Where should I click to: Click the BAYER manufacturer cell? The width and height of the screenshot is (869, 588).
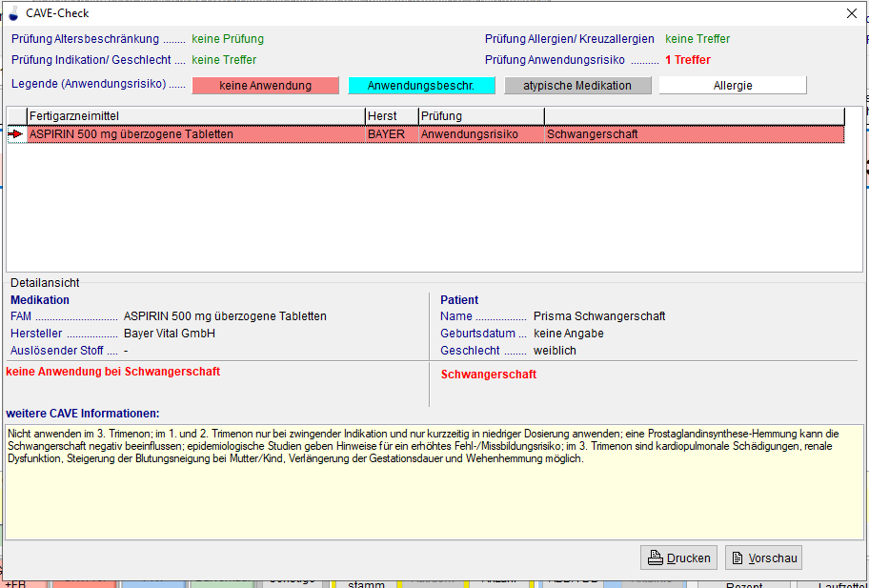[392, 134]
